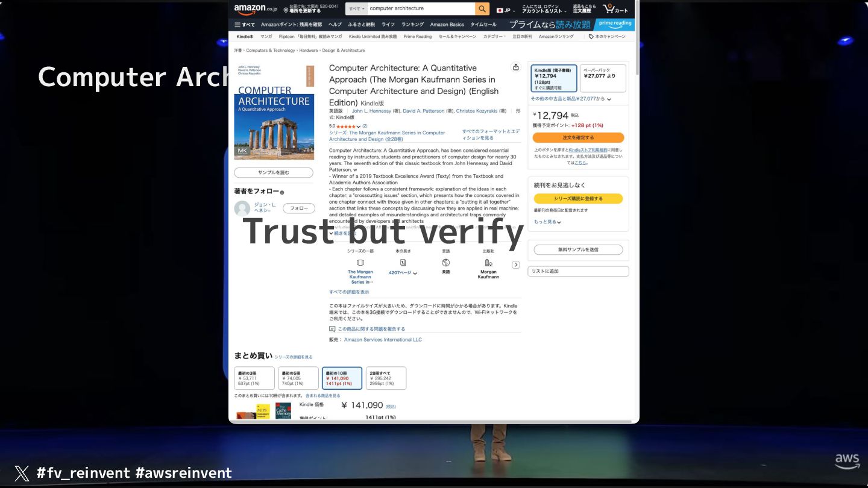The width and height of the screenshot is (868, 488).
Task: Select the ペーパーバック ¥27,077 format option
Action: click(x=603, y=78)
